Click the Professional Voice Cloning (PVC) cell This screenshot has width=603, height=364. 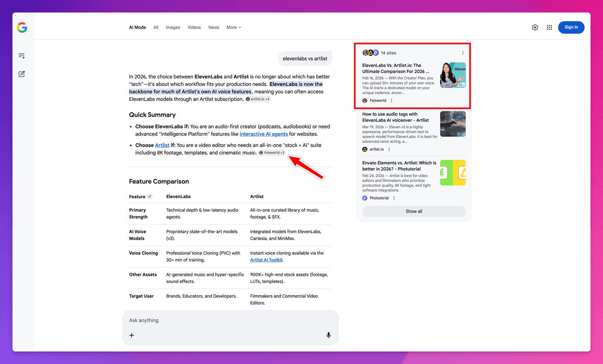203,257
